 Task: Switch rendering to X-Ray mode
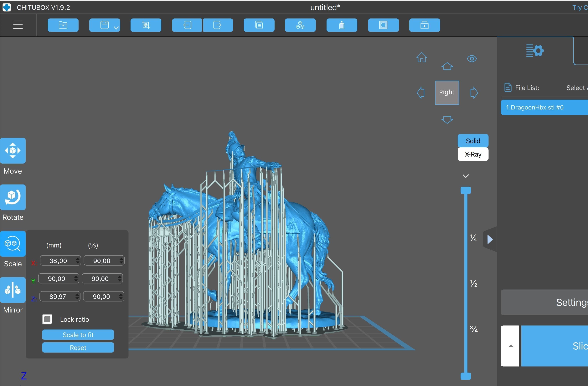(x=473, y=154)
